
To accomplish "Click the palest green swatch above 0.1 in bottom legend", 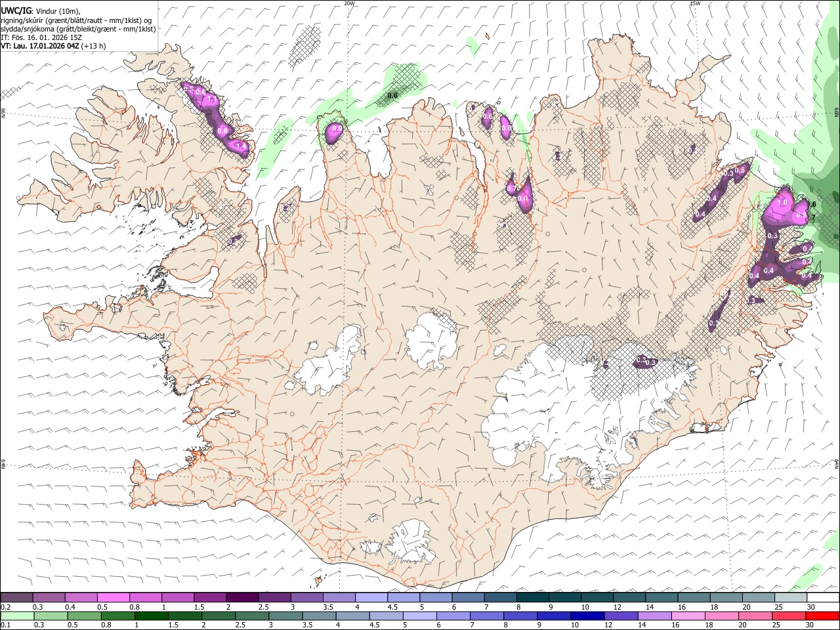I will [x=17, y=616].
